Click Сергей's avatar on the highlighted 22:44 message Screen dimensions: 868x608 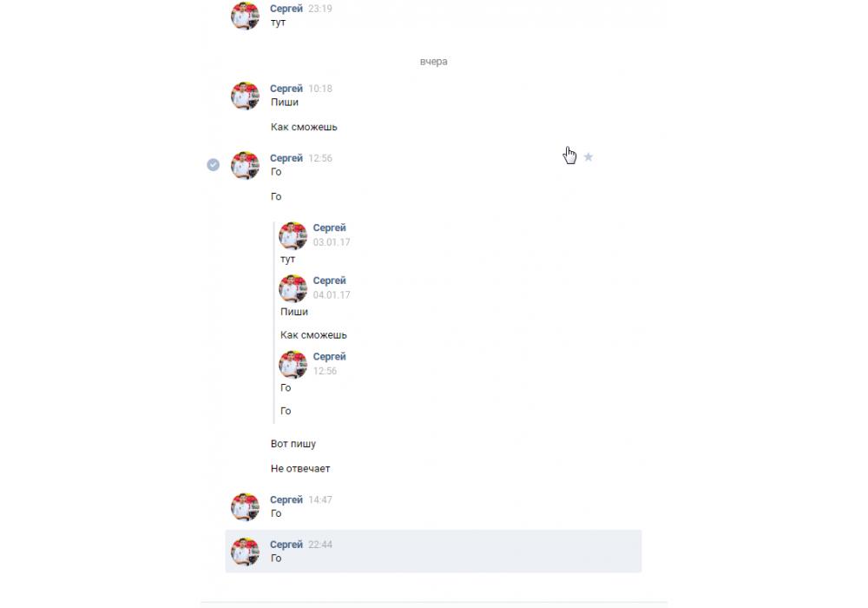246,552
